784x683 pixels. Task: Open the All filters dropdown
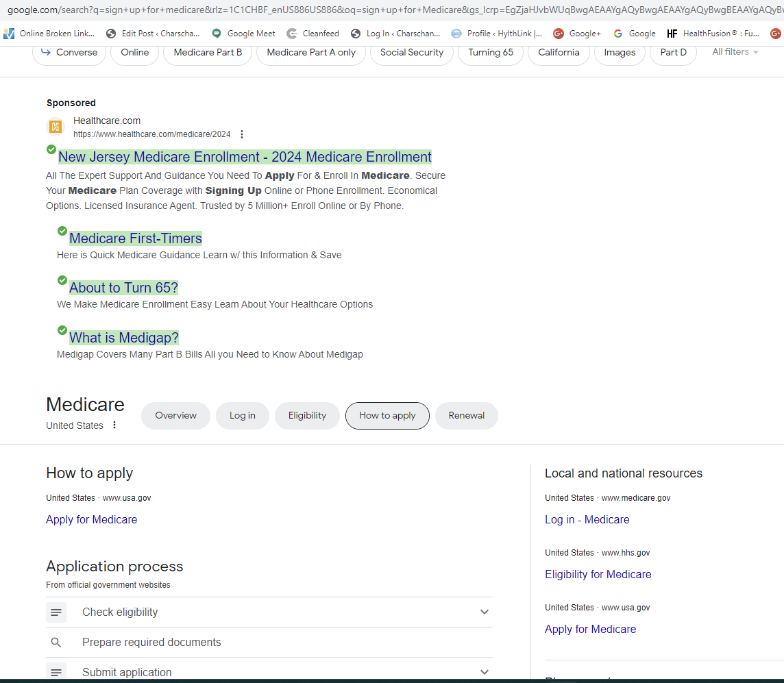click(x=735, y=52)
